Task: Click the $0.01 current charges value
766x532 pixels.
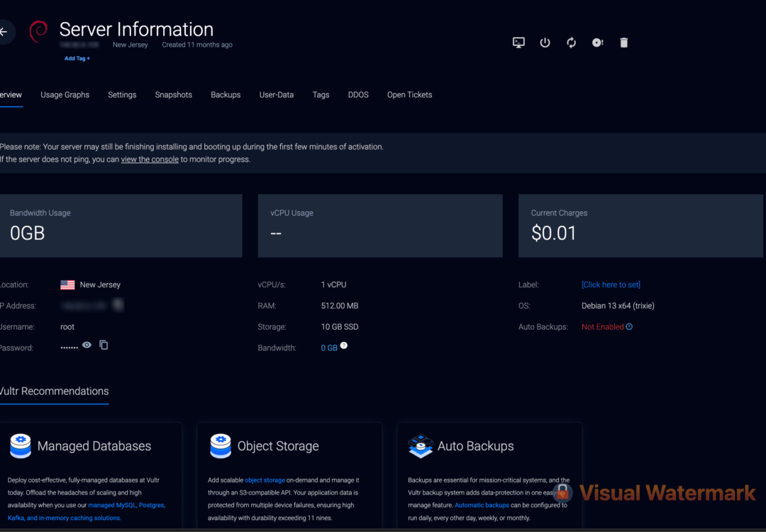Action: tap(554, 233)
